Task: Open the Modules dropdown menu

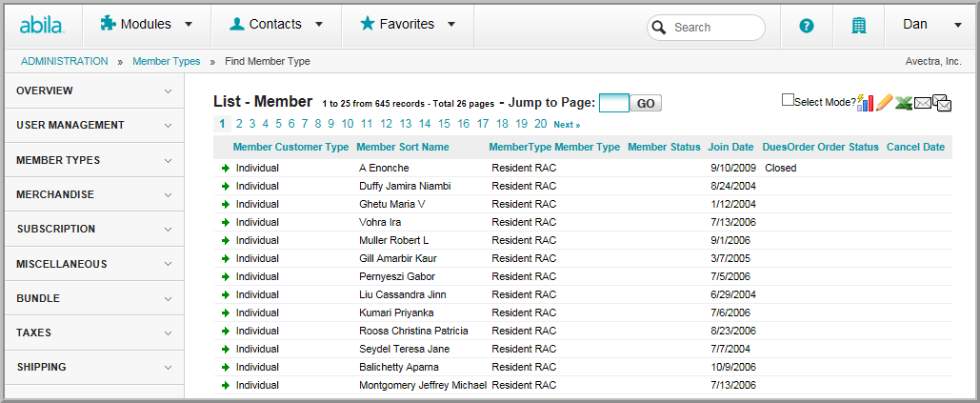Action: [x=147, y=25]
